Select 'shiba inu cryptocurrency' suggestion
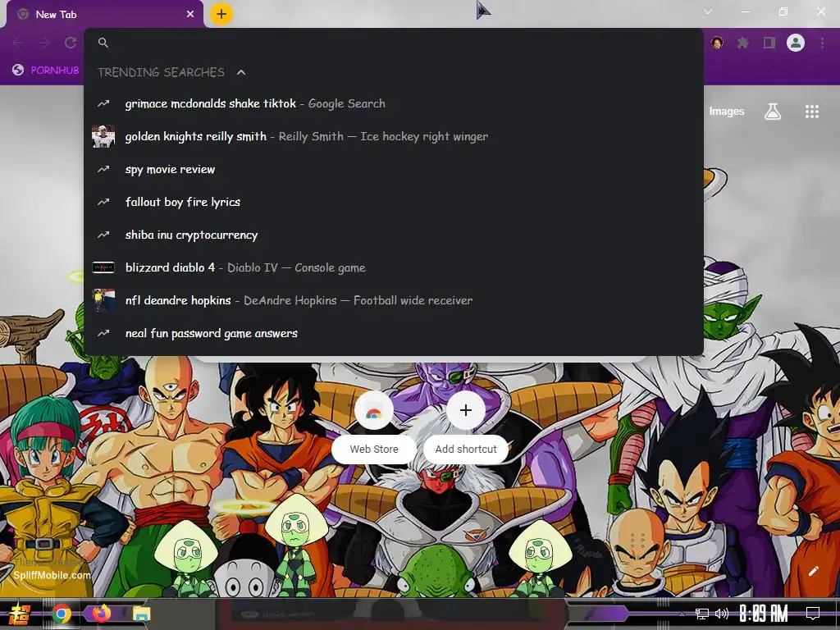Image resolution: width=840 pixels, height=630 pixels. (x=394, y=235)
